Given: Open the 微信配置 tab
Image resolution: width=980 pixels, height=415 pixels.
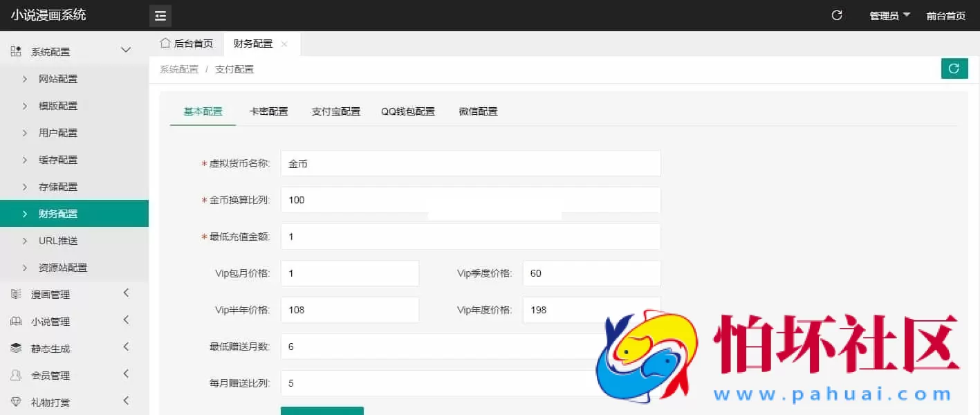Looking at the screenshot, I should (x=477, y=111).
